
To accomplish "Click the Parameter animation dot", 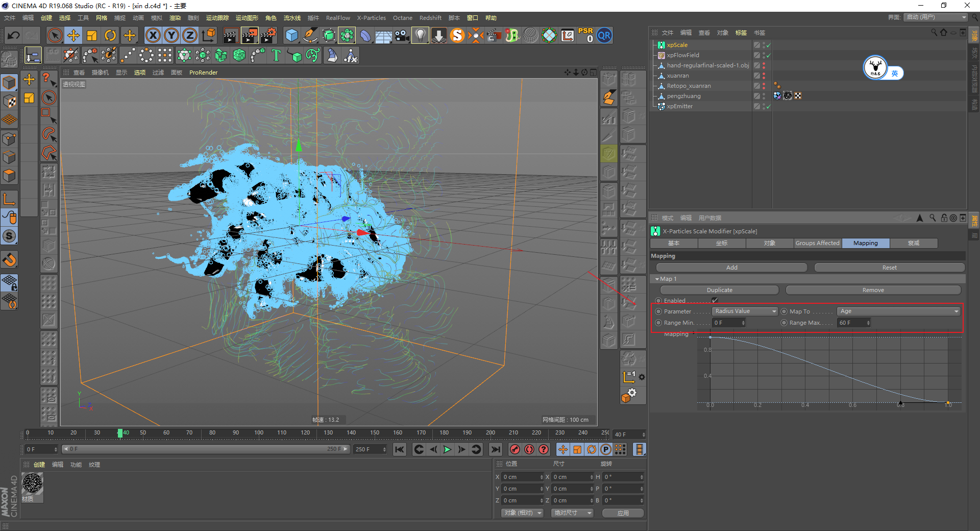I will point(658,311).
